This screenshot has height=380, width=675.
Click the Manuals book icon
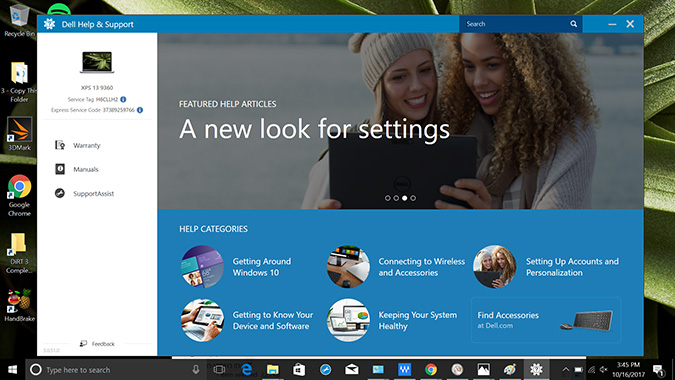[x=60, y=169]
